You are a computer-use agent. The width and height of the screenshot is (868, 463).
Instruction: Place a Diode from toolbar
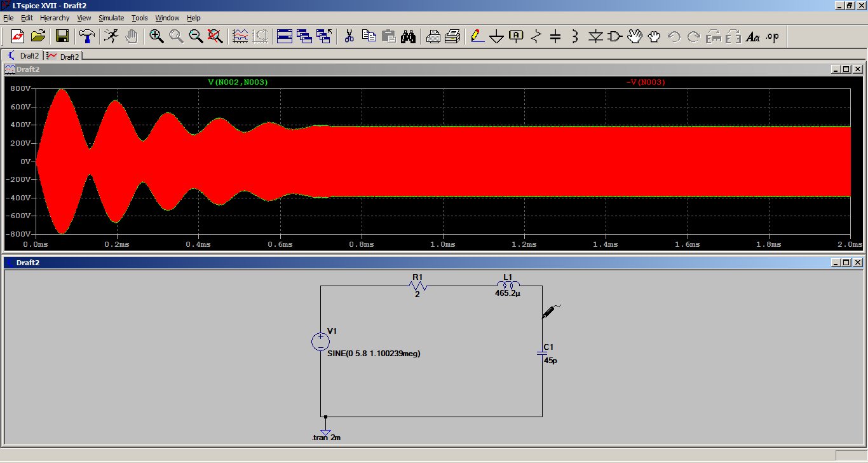[595, 36]
